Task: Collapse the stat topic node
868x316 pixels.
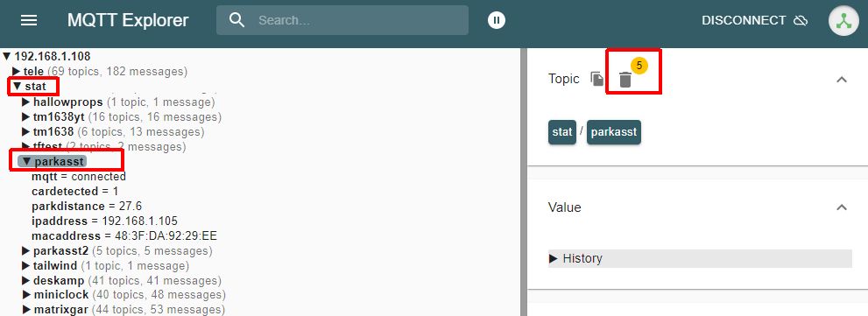Action: point(17,87)
